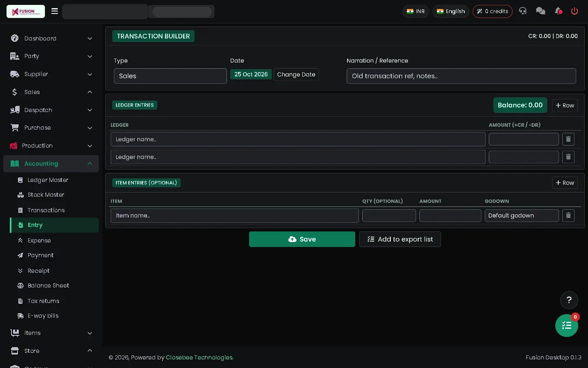Image resolution: width=588 pixels, height=368 pixels.
Task: Open the Balance Sheet page
Action: [54, 285]
